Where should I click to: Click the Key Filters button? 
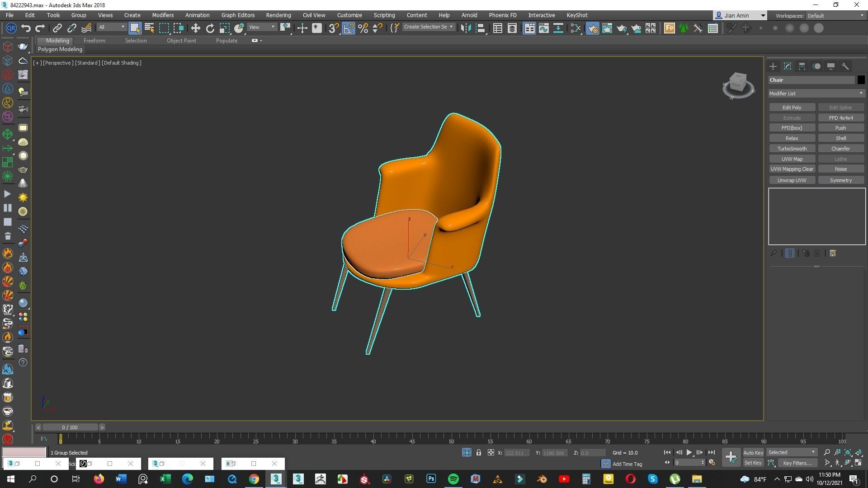pyautogui.click(x=797, y=463)
